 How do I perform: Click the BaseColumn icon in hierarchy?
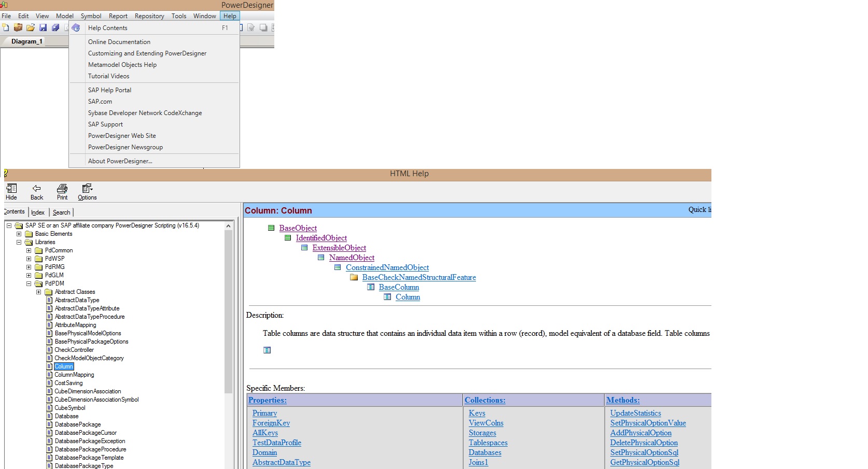371,287
